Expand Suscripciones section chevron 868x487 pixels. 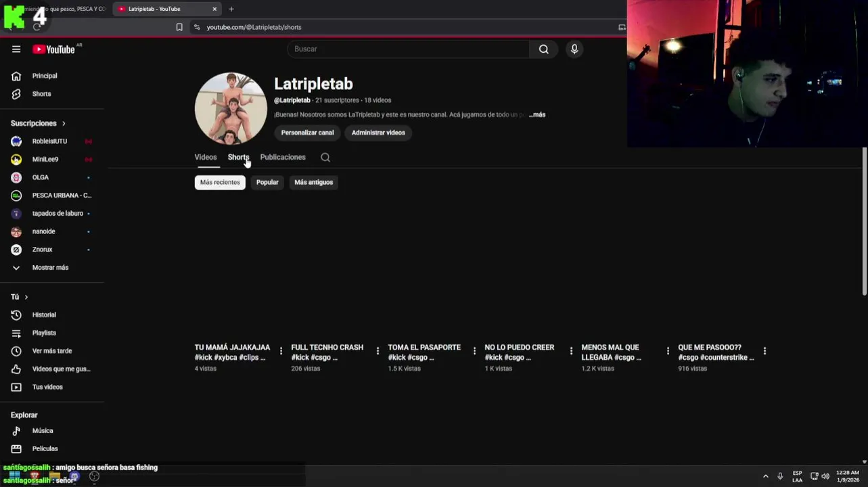click(x=64, y=123)
